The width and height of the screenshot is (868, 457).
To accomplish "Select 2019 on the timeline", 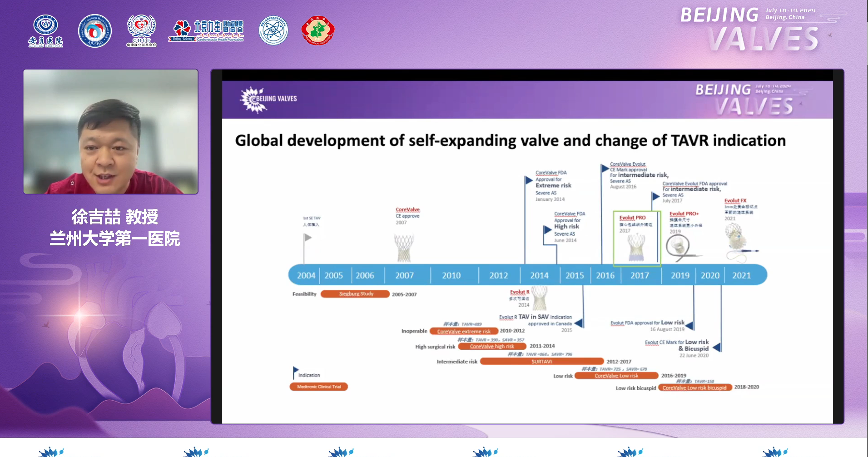I will click(x=680, y=275).
